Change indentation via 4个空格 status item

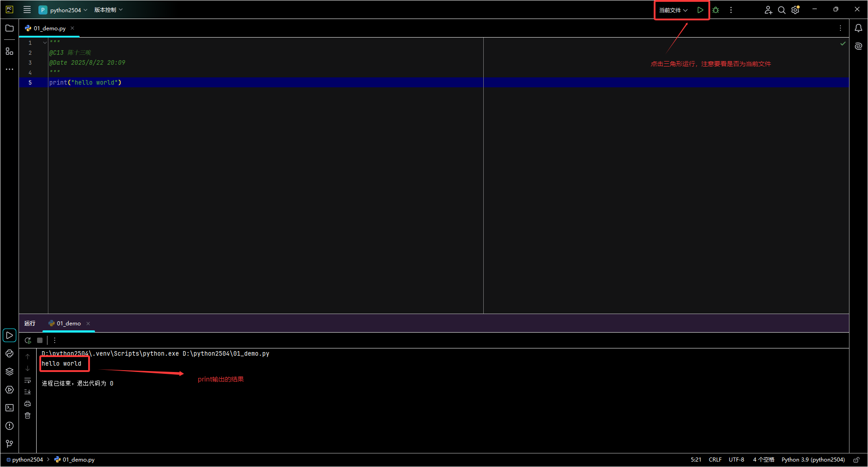coord(763,459)
